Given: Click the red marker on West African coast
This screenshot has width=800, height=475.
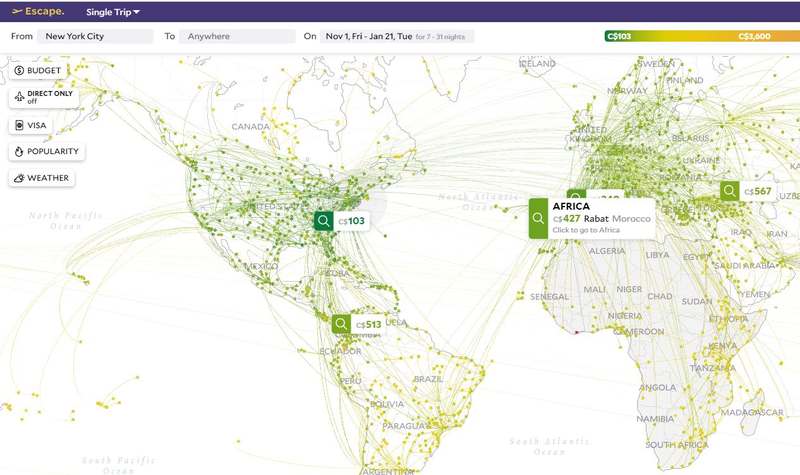Looking at the screenshot, I should point(577,333).
